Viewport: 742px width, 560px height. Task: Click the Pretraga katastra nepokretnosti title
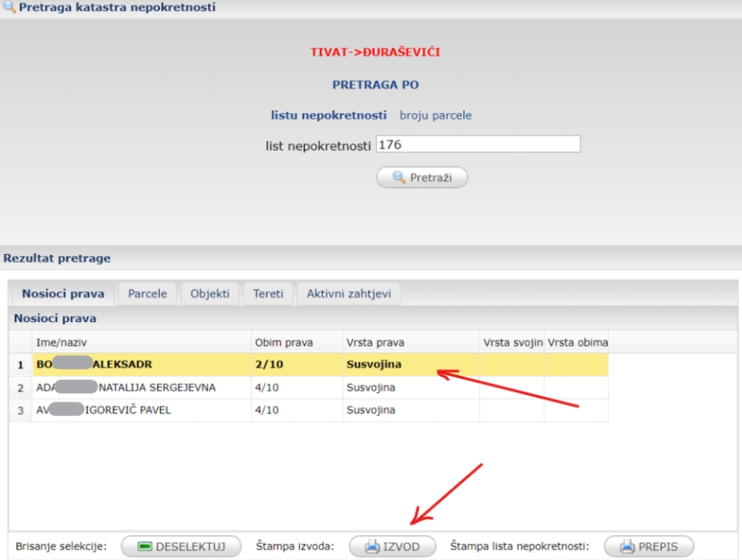click(x=117, y=7)
